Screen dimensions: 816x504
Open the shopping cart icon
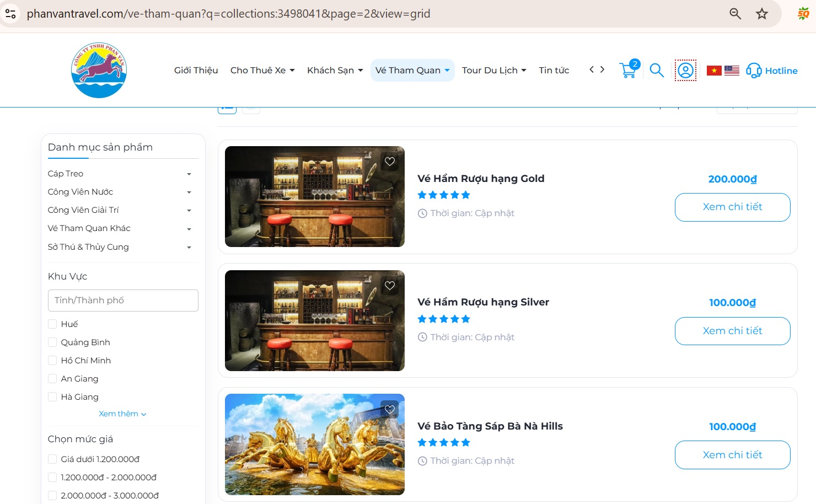click(x=627, y=71)
